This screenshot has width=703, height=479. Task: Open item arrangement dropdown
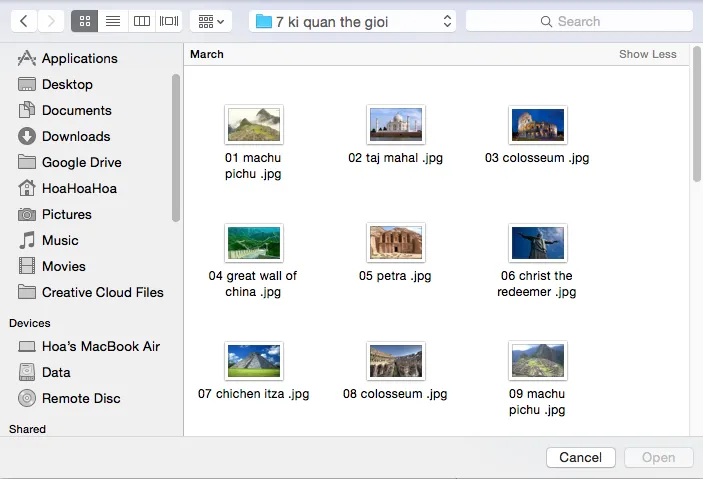[x=210, y=21]
